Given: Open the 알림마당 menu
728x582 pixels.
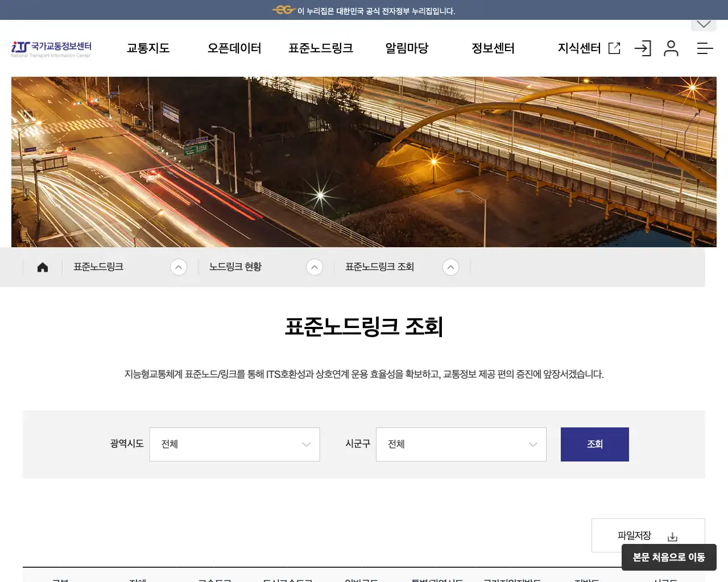Looking at the screenshot, I should pyautogui.click(x=406, y=48).
